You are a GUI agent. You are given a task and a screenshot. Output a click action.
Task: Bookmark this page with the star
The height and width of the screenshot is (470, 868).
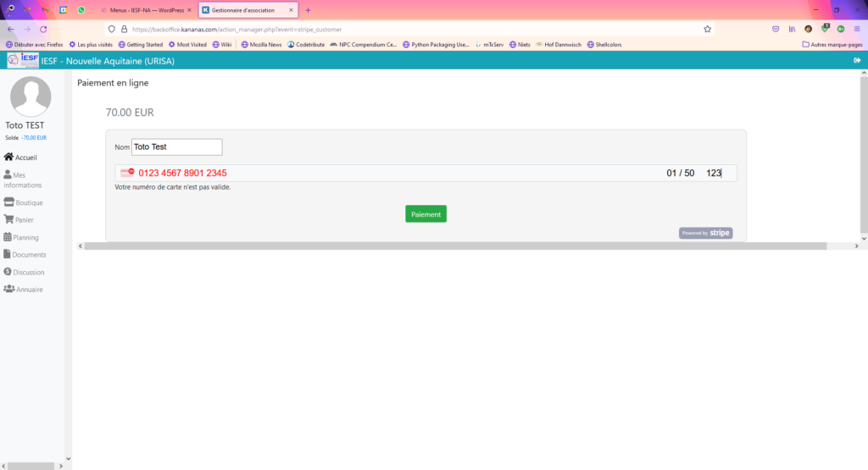(x=708, y=30)
